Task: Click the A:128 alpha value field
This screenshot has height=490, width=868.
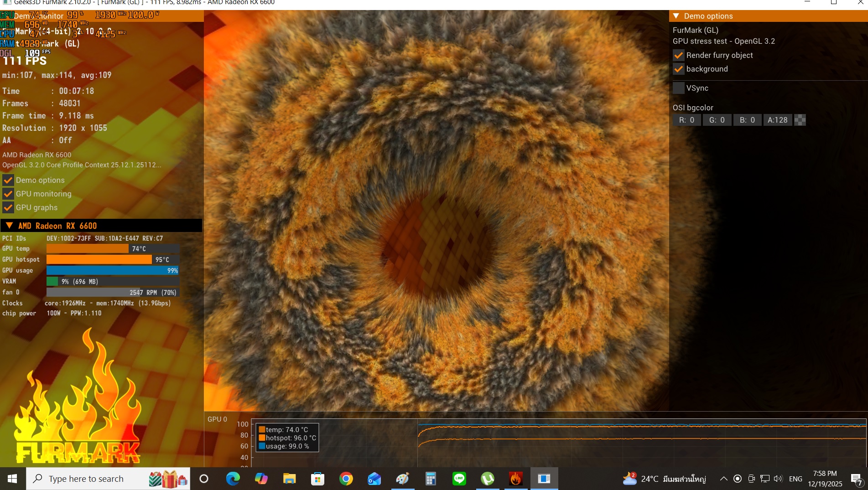Action: point(777,120)
